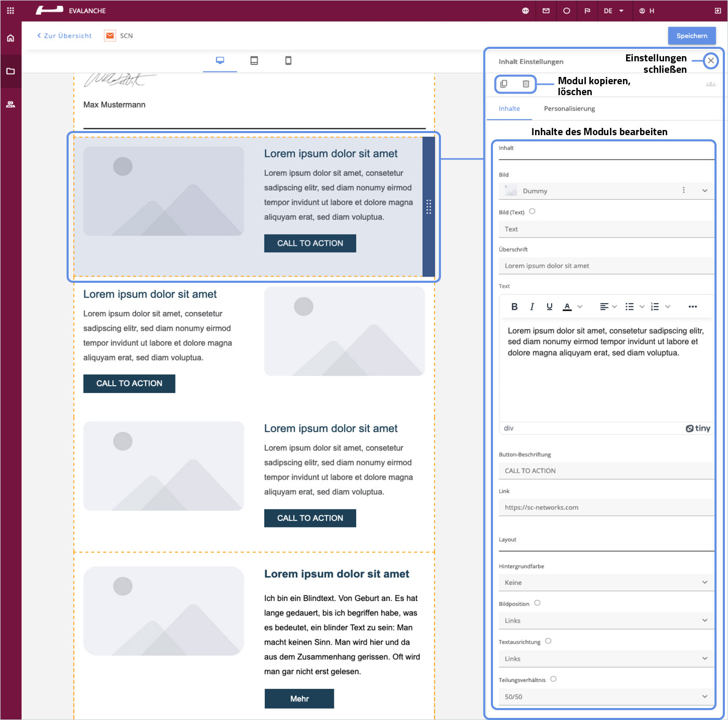Select desktop preview icon
This screenshot has width=728, height=720.
(x=220, y=61)
